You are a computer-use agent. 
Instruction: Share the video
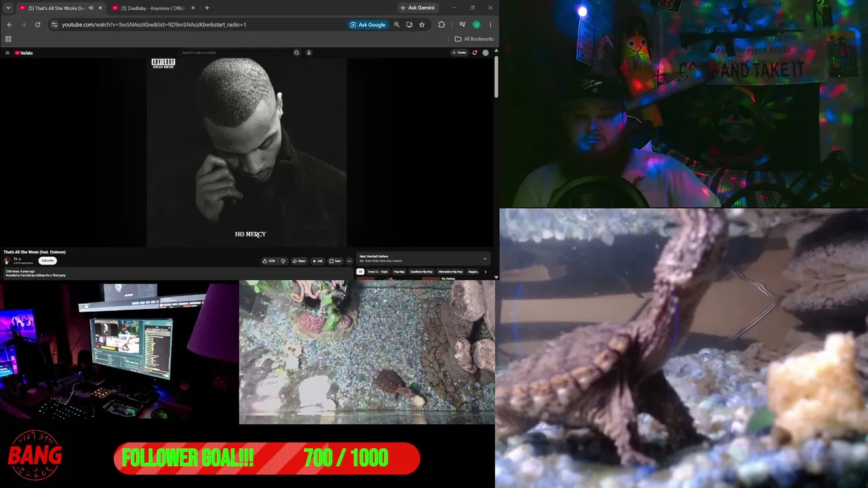[x=299, y=261]
